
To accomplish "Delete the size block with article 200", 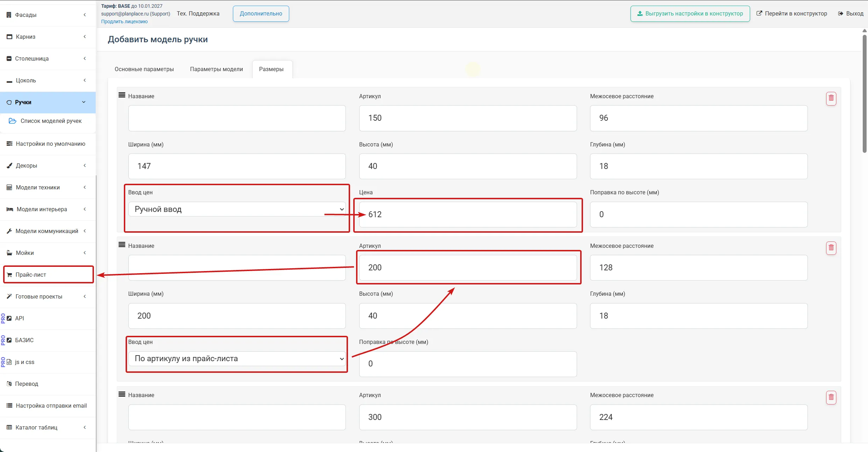I will [831, 248].
